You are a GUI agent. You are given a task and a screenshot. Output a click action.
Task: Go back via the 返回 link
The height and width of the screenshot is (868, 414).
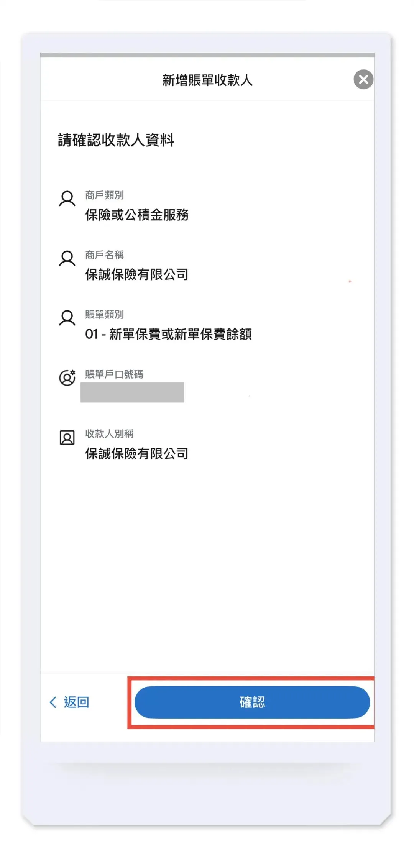click(x=76, y=702)
